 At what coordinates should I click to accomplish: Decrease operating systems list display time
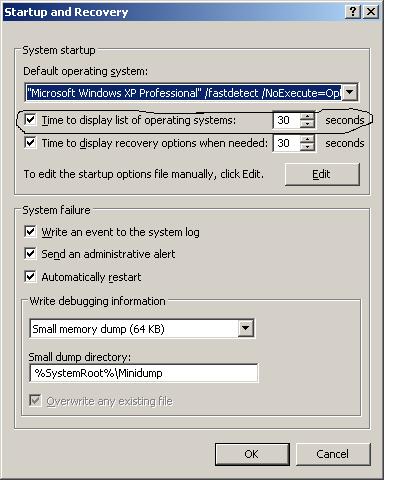(307, 124)
